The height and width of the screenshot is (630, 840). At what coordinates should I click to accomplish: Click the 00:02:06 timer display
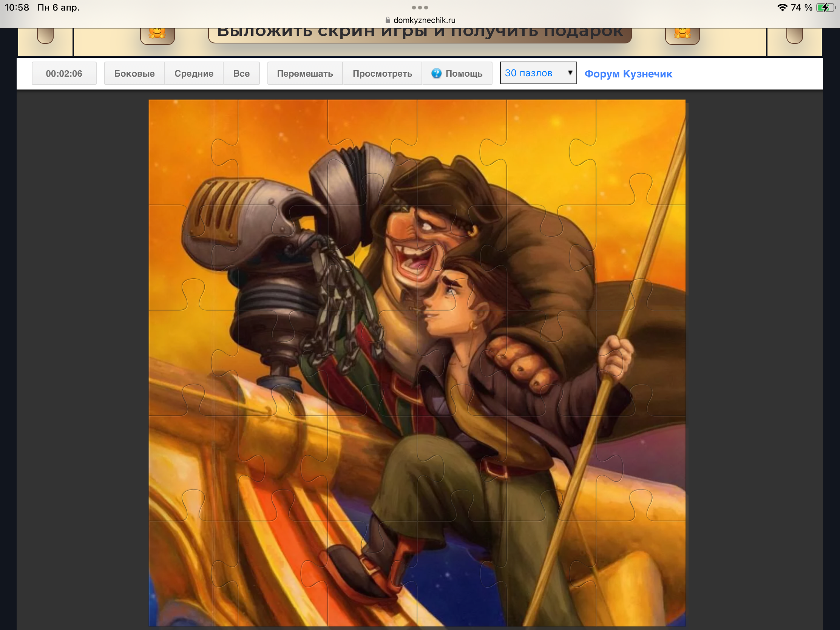pos(64,73)
